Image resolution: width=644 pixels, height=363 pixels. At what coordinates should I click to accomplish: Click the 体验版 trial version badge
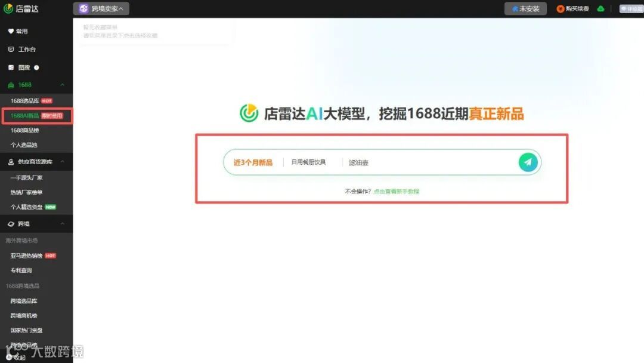click(631, 8)
